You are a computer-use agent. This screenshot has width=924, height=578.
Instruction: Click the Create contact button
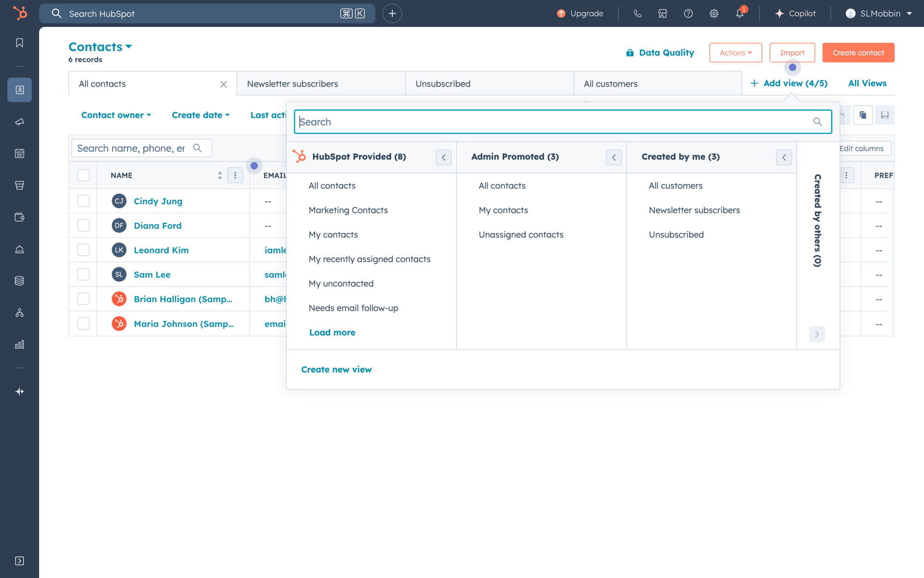tap(858, 53)
